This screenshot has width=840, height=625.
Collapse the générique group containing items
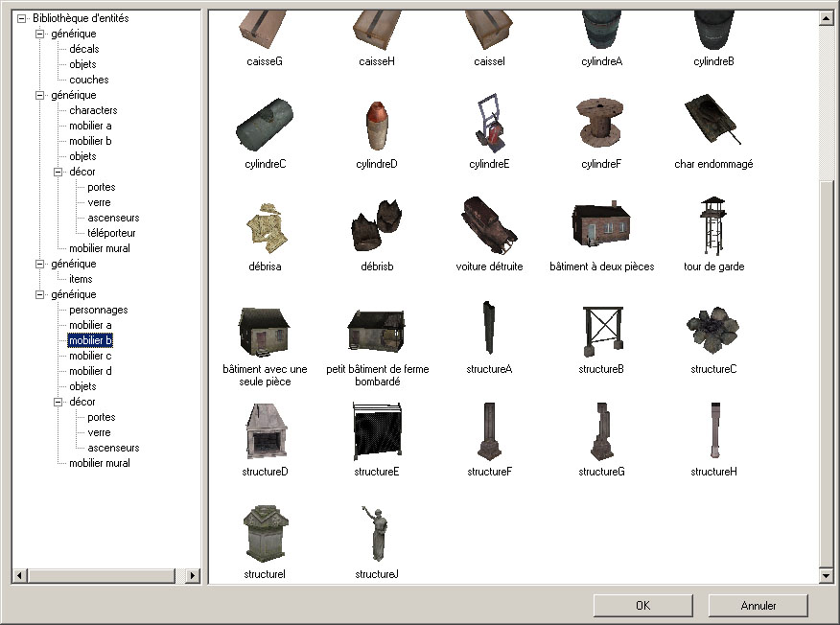[39, 264]
